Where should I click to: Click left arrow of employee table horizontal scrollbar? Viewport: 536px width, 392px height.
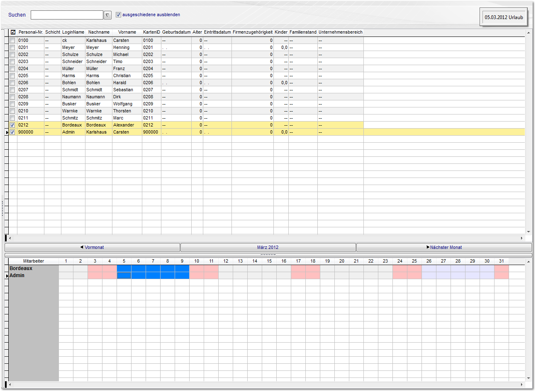point(10,238)
